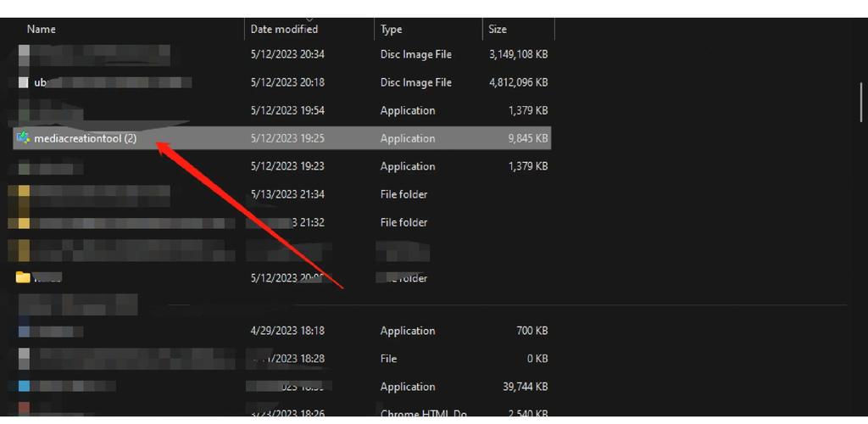Click the type "File" in the 0 KB row

click(388, 359)
